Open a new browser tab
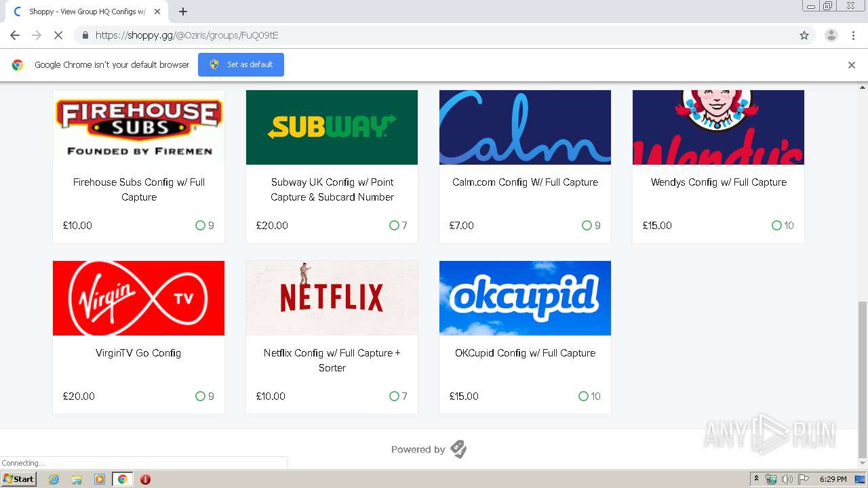The height and width of the screenshot is (488, 868). pyautogui.click(x=183, y=12)
